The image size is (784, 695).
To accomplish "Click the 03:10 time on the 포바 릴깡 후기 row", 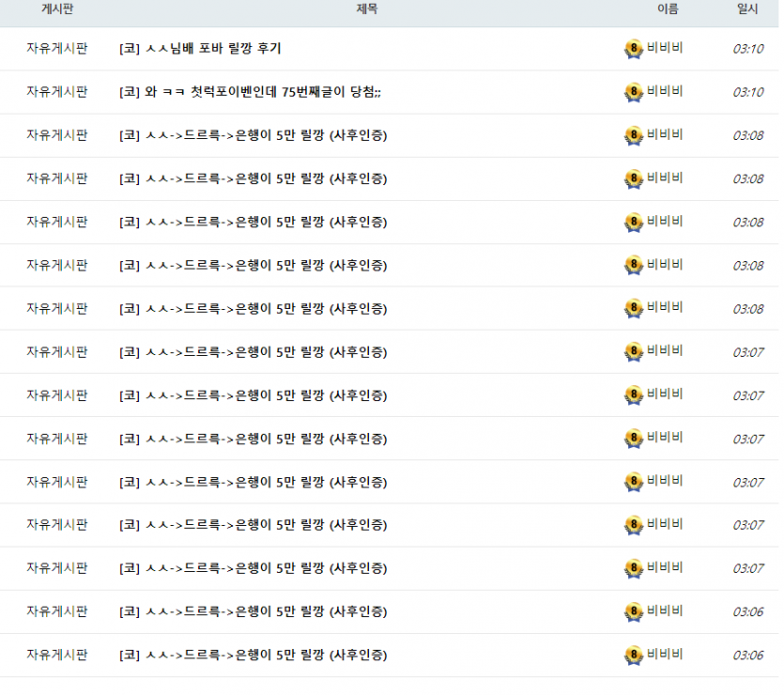I will [748, 49].
